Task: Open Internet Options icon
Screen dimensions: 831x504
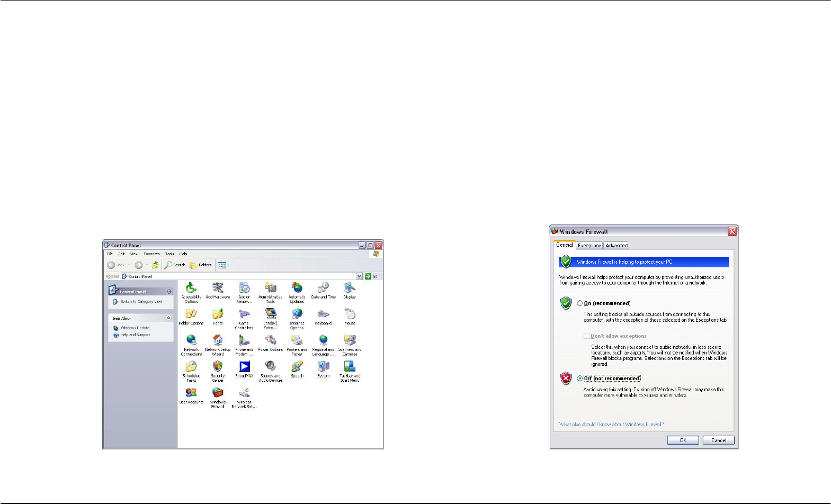Action: (297, 319)
